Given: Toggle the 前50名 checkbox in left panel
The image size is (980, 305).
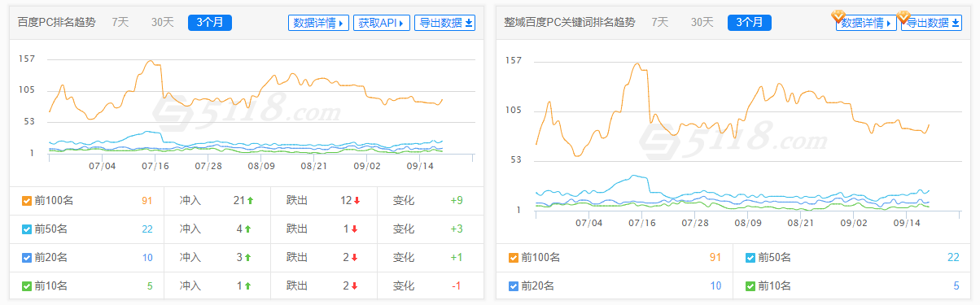Looking at the screenshot, I should tap(25, 229).
